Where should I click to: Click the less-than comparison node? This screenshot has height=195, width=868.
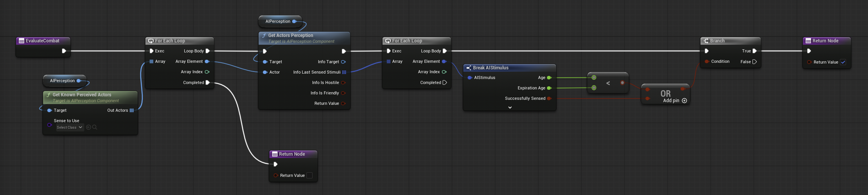coord(608,83)
